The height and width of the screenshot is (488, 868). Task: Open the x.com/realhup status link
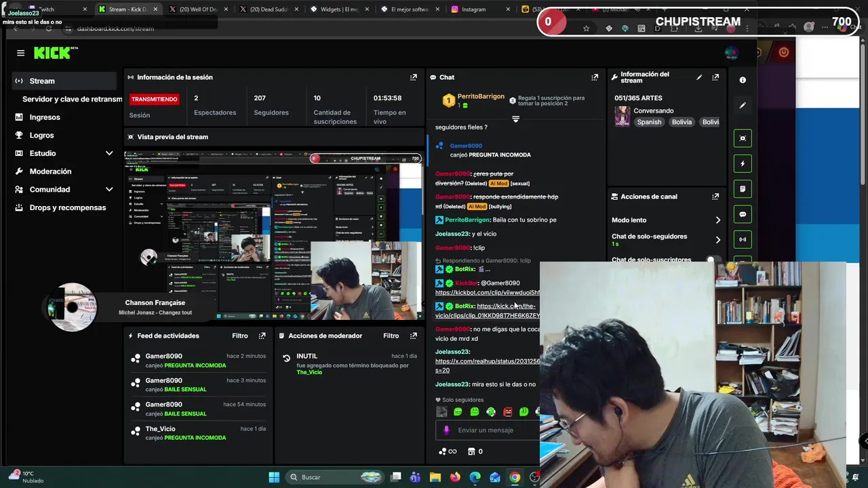tap(488, 366)
